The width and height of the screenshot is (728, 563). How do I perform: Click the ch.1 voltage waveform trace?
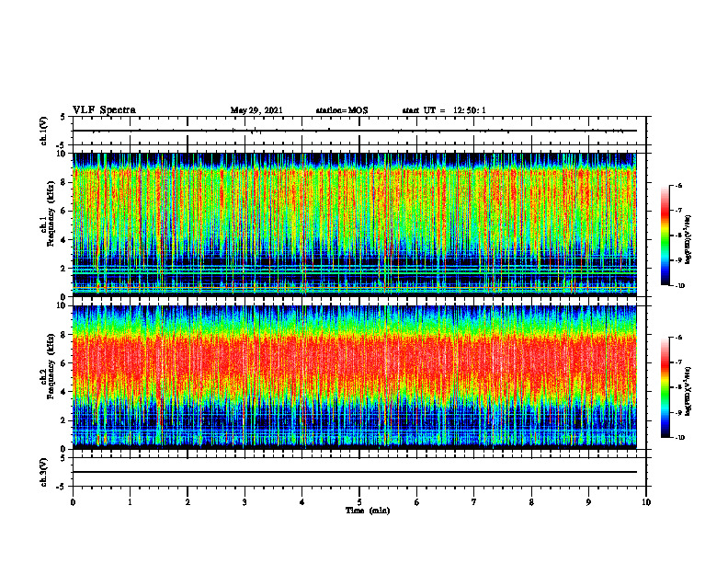coord(355,131)
